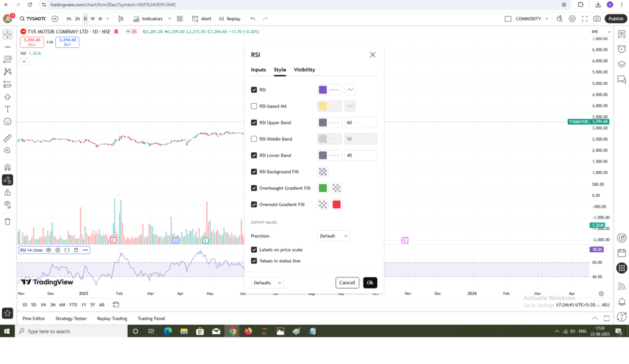
Task: Click the trash remove drawings icon
Action: pos(7,222)
